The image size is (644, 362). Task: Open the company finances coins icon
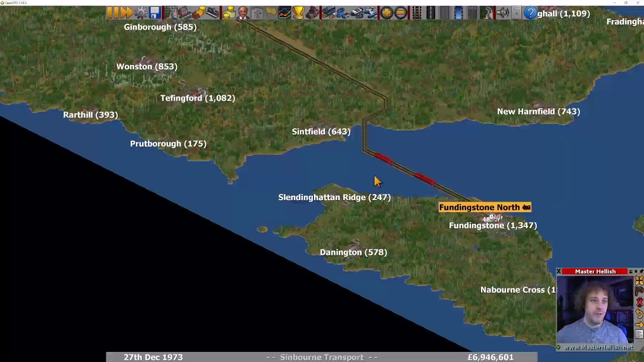tap(229, 13)
